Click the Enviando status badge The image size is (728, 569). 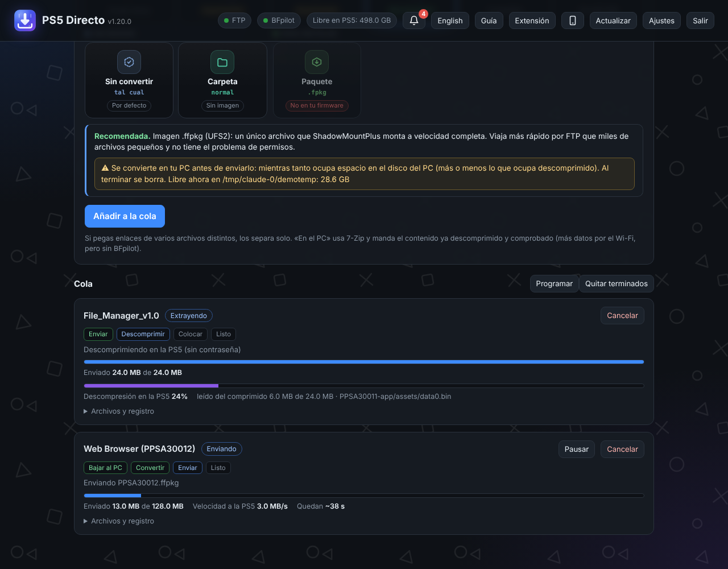click(x=221, y=449)
